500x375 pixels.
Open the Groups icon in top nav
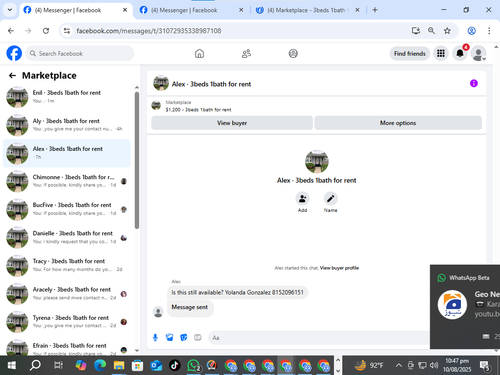point(293,53)
